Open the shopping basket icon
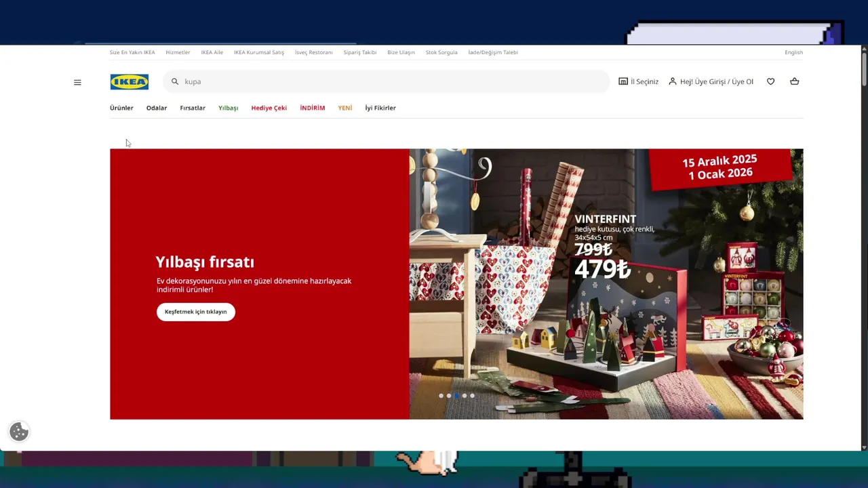Screen dimensions: 868x488 pos(795,81)
